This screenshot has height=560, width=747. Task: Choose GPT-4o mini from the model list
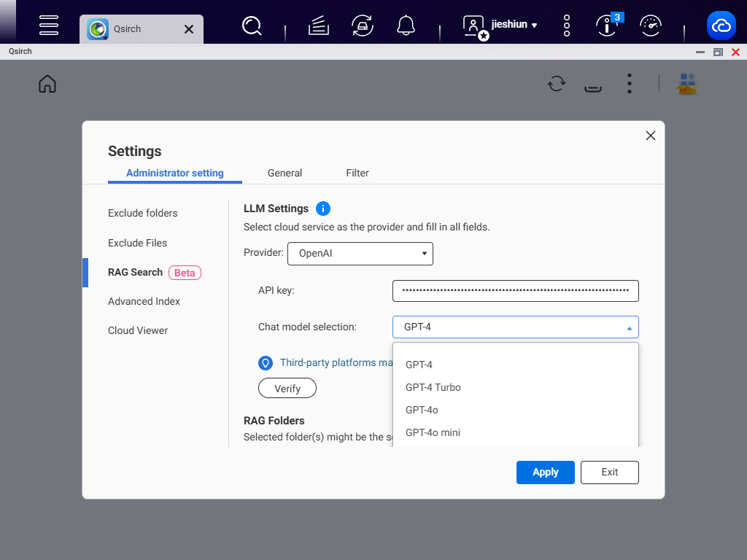[516, 432]
